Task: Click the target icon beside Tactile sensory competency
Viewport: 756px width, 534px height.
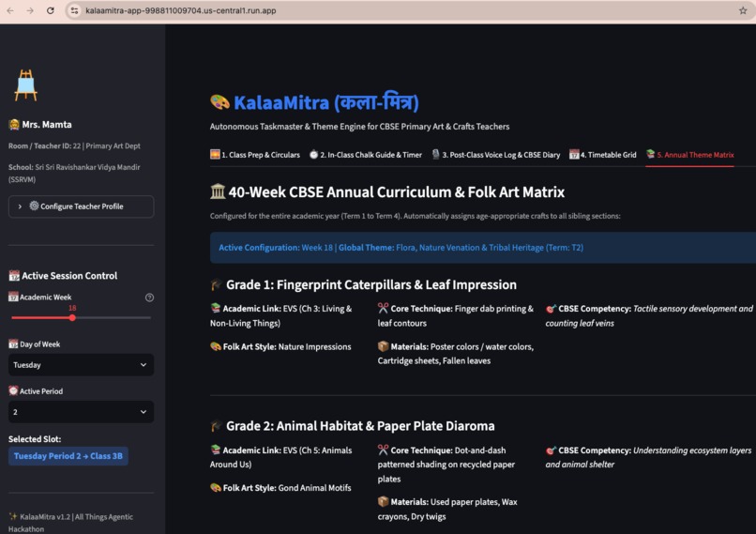Action: (551, 308)
